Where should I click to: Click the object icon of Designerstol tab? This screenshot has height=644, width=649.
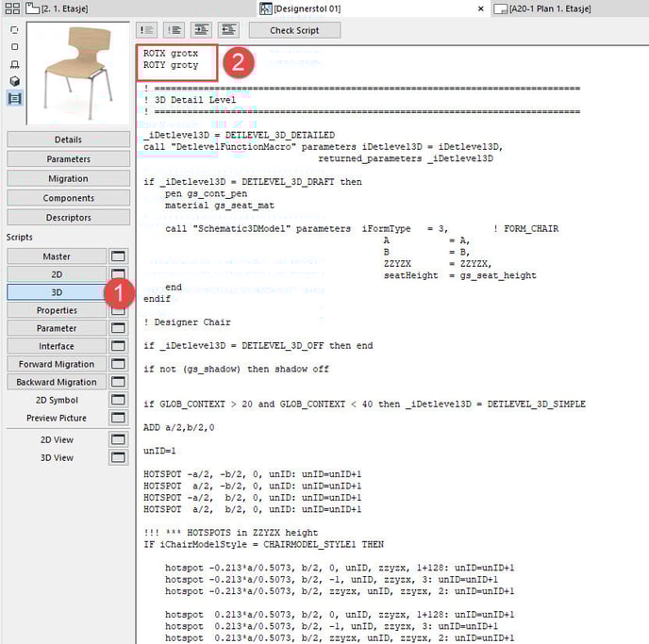point(265,8)
